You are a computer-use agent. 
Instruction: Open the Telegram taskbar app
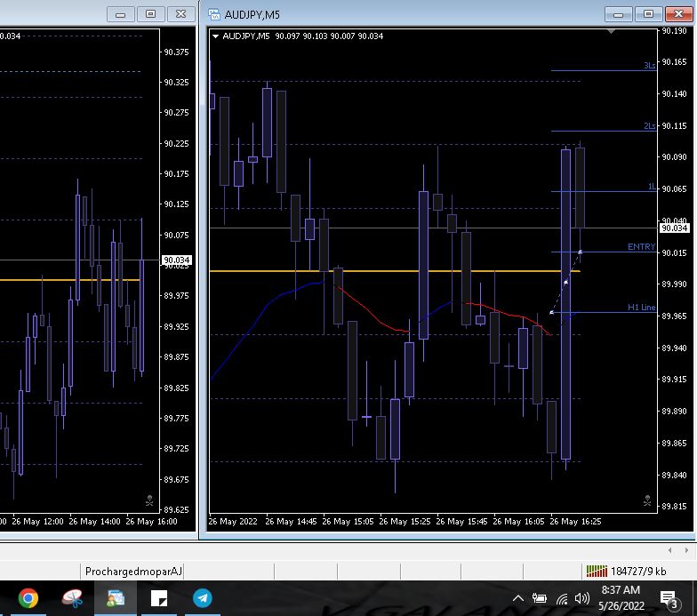pyautogui.click(x=203, y=598)
